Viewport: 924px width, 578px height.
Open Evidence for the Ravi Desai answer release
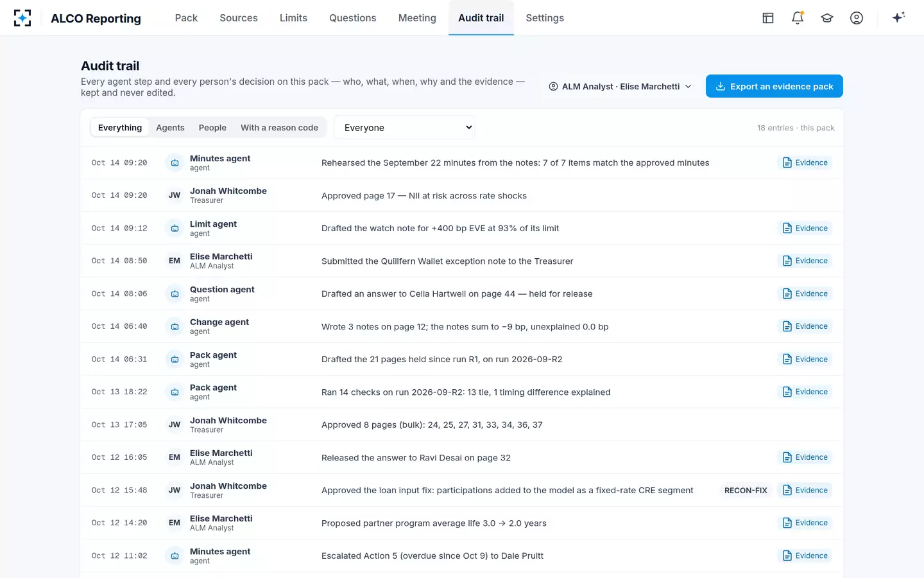pos(805,458)
